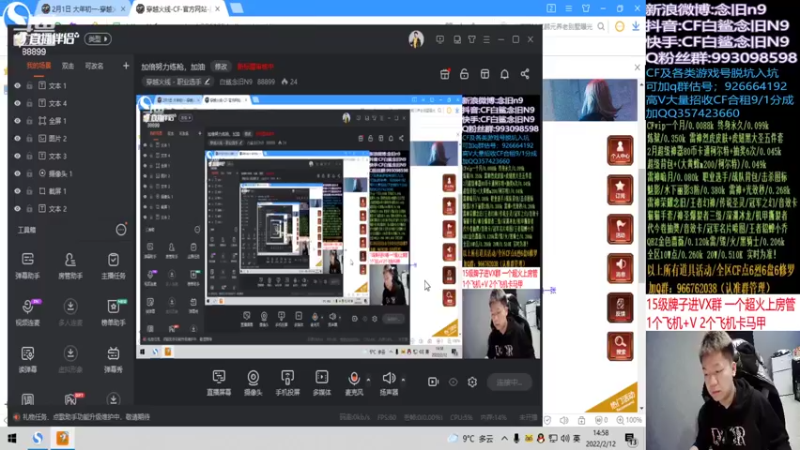
Task: Switch to 穿越火线-CF browser tab
Action: click(178, 9)
